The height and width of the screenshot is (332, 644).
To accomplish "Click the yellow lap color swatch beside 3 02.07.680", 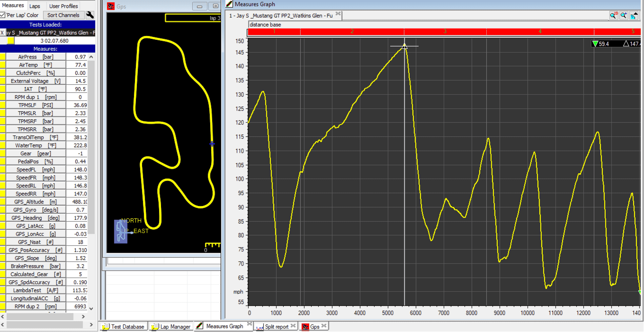I will [x=11, y=41].
